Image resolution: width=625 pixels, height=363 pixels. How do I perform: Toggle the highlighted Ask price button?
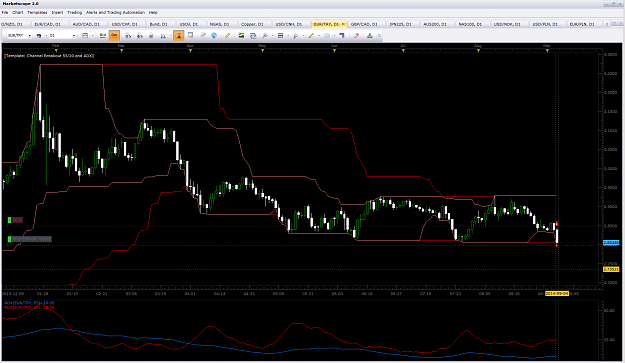[x=114, y=36]
